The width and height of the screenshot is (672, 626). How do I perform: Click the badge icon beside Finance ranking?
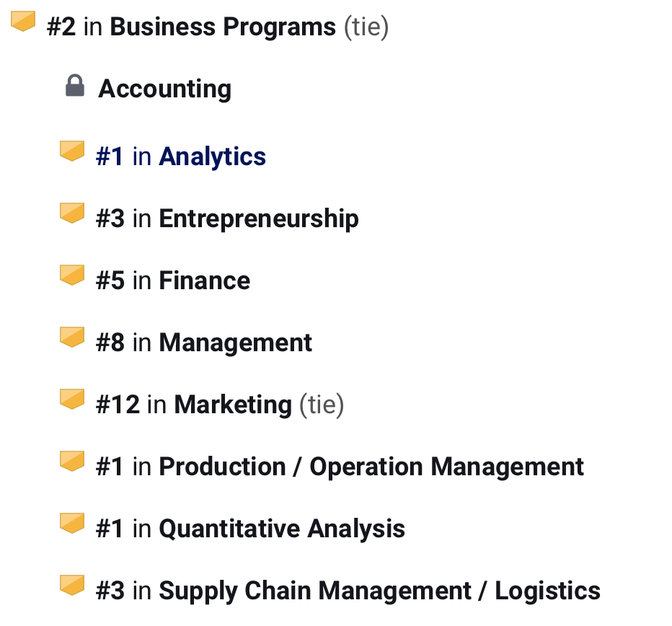pos(72,275)
